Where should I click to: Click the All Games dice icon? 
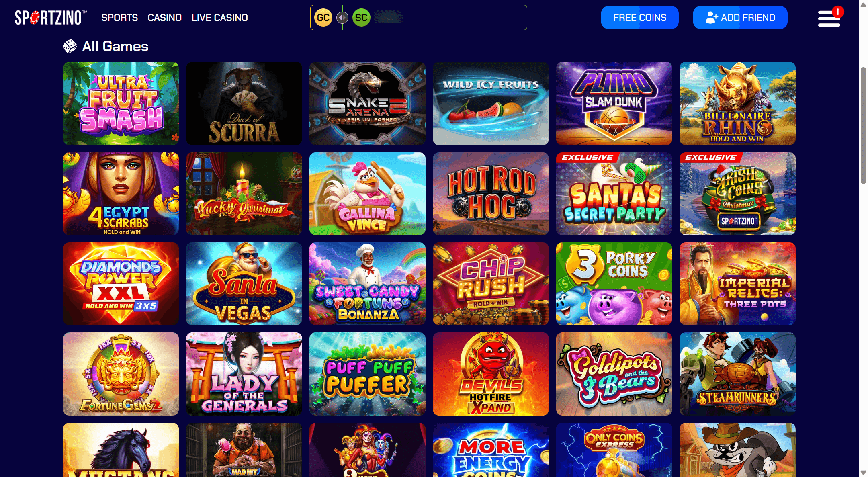(x=70, y=46)
